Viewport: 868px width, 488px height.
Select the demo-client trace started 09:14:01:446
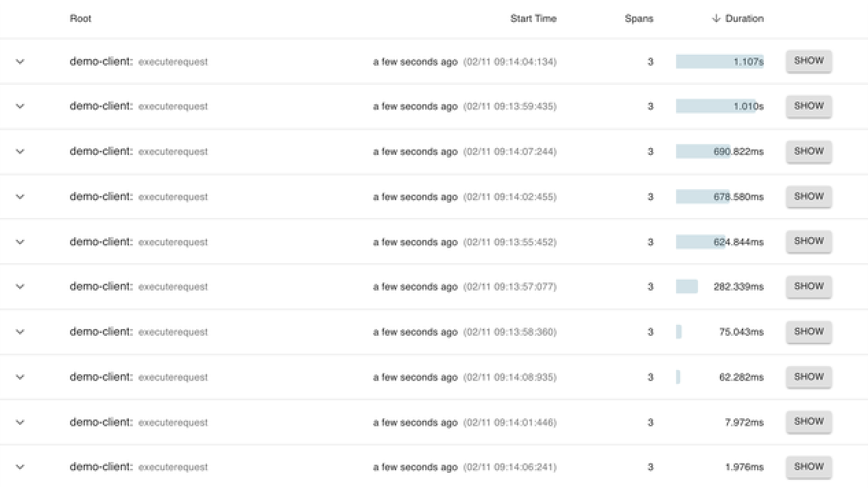tap(138, 422)
